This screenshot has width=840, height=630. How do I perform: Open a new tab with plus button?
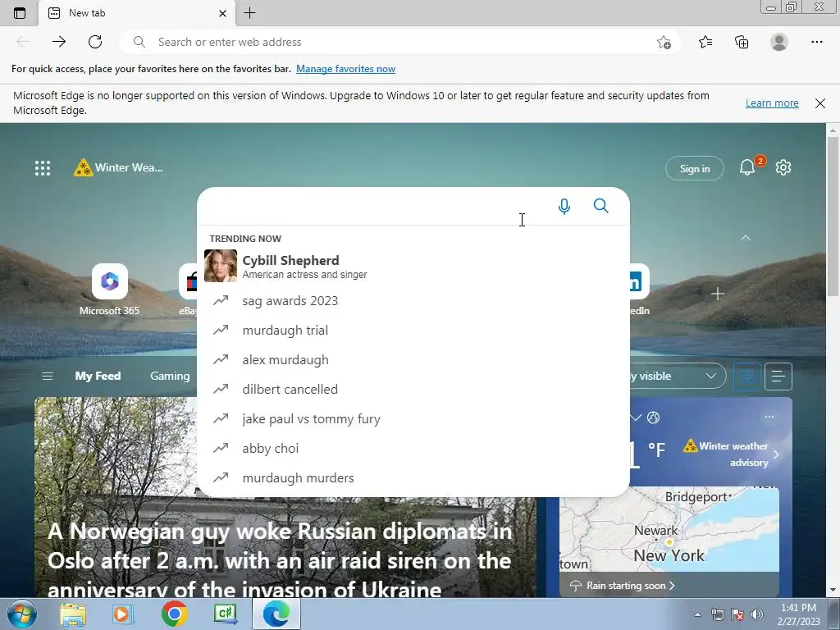(x=249, y=13)
